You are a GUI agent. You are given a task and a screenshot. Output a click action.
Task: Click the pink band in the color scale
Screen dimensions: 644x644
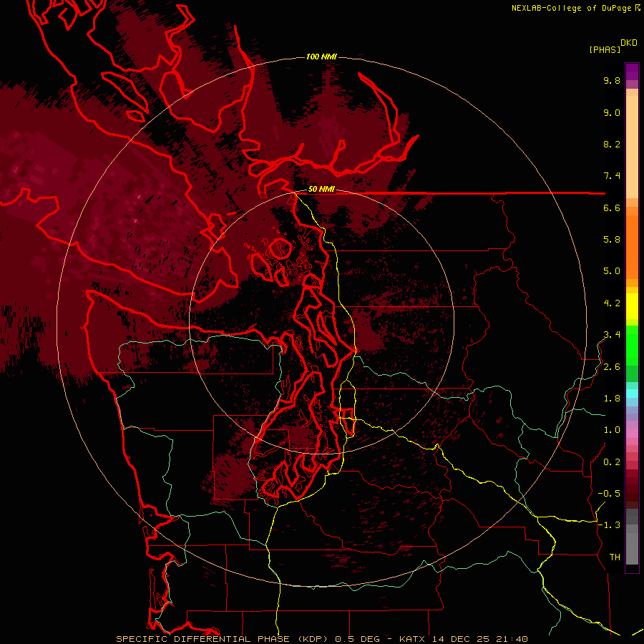pyautogui.click(x=632, y=434)
